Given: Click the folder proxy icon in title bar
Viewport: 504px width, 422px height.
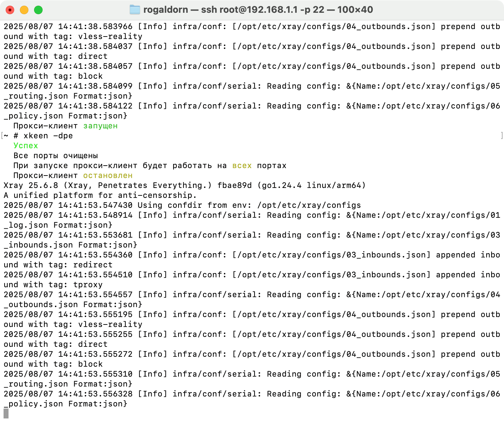Looking at the screenshot, I should (135, 10).
